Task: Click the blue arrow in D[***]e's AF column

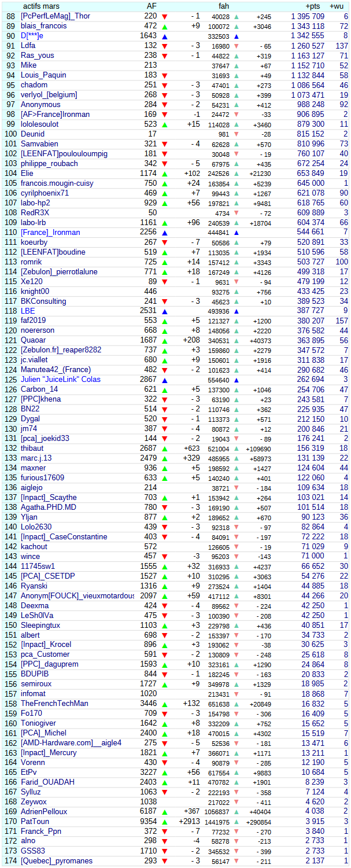Action: [x=165, y=36]
